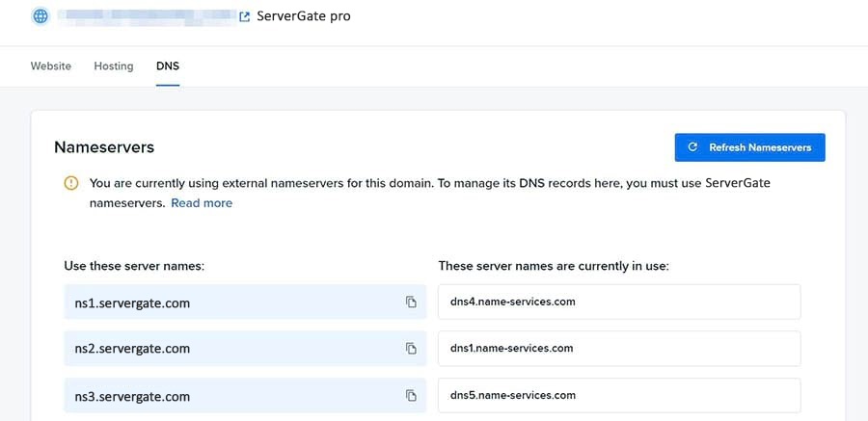
Task: Click the dns5.name-services.com field
Action: click(x=619, y=396)
